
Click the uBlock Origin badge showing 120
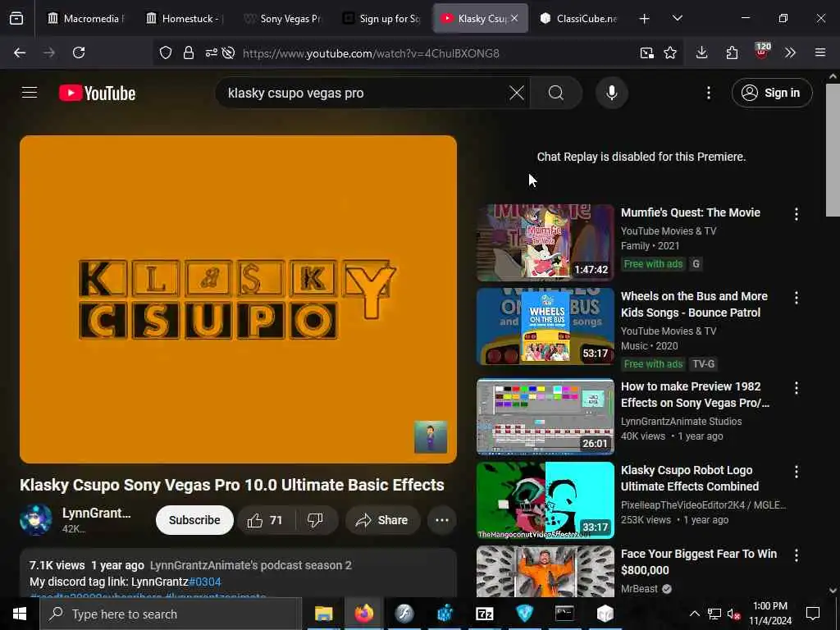click(762, 51)
